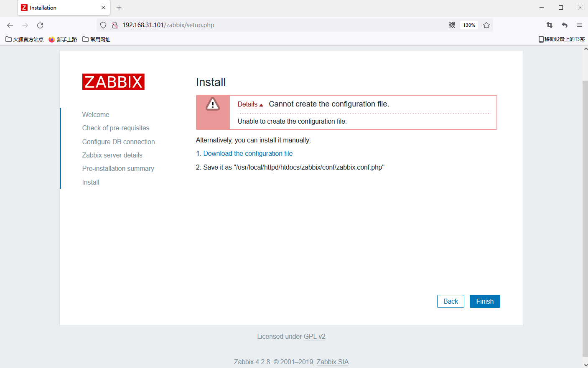Open the Firefox application menu

tap(580, 25)
